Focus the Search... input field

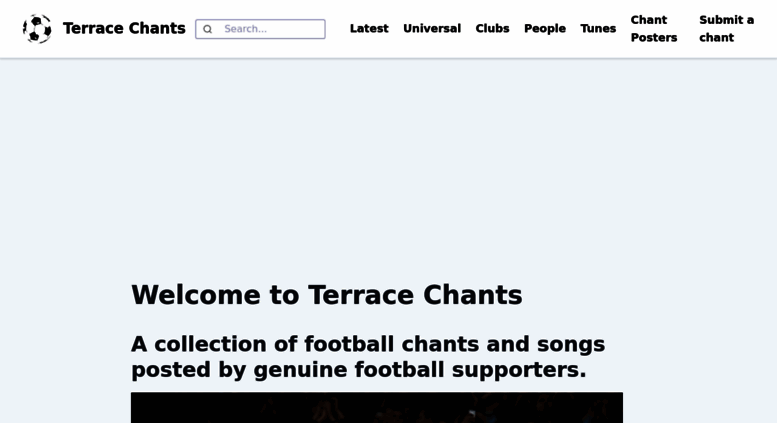[260, 29]
